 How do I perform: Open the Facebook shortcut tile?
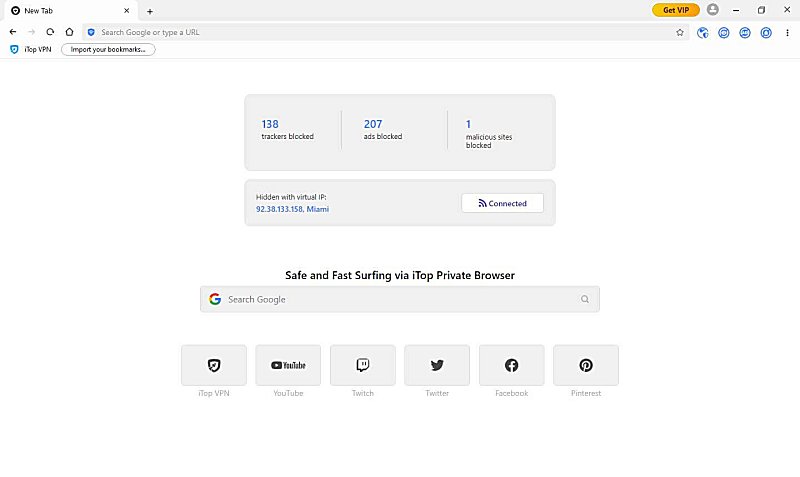511,365
